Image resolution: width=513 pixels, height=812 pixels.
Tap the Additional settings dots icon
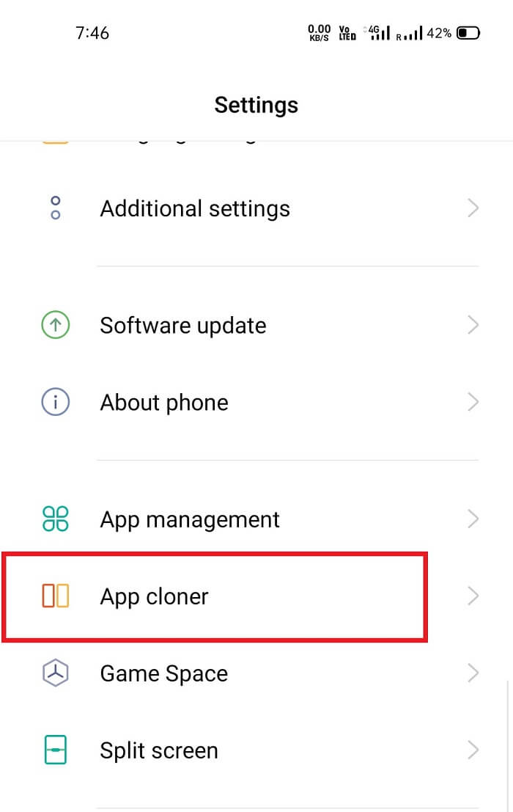pyautogui.click(x=56, y=208)
